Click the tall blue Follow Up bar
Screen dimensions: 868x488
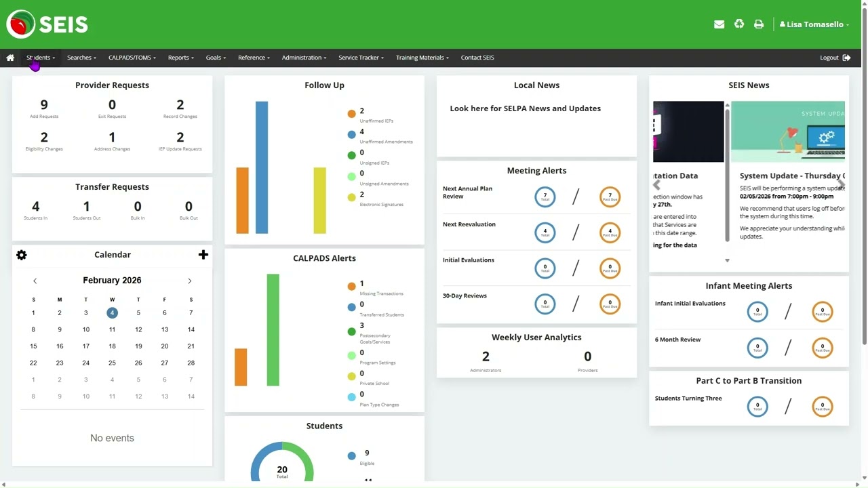pyautogui.click(x=262, y=167)
